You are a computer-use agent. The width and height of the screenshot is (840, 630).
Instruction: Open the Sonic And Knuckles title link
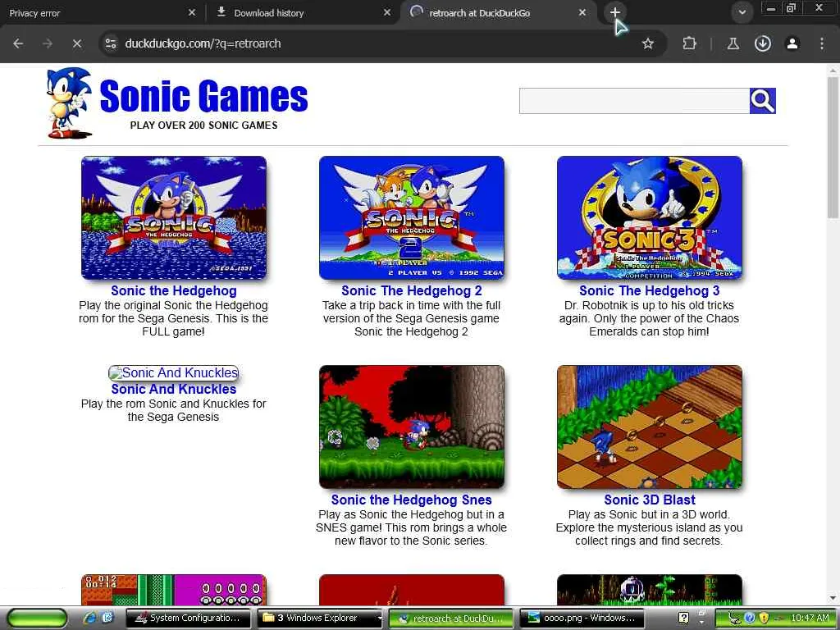coord(174,389)
